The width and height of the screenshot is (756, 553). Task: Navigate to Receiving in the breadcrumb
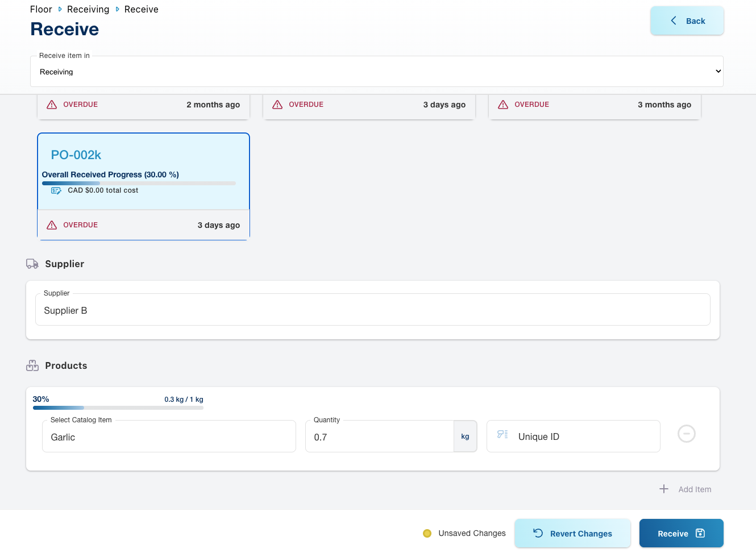[x=88, y=9]
